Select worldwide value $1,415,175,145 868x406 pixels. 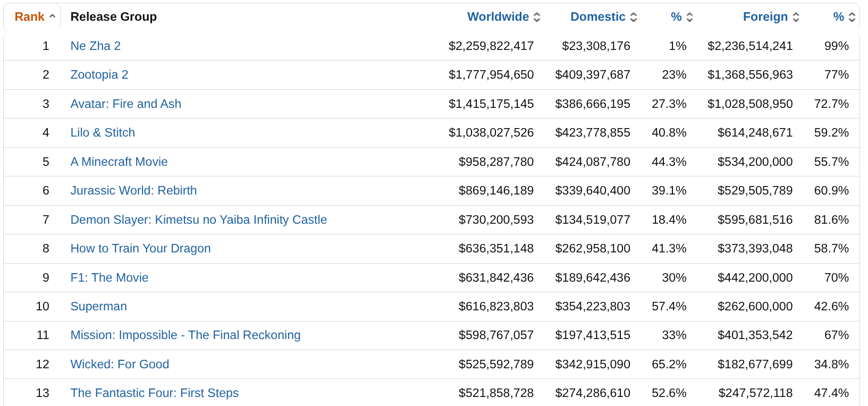491,104
